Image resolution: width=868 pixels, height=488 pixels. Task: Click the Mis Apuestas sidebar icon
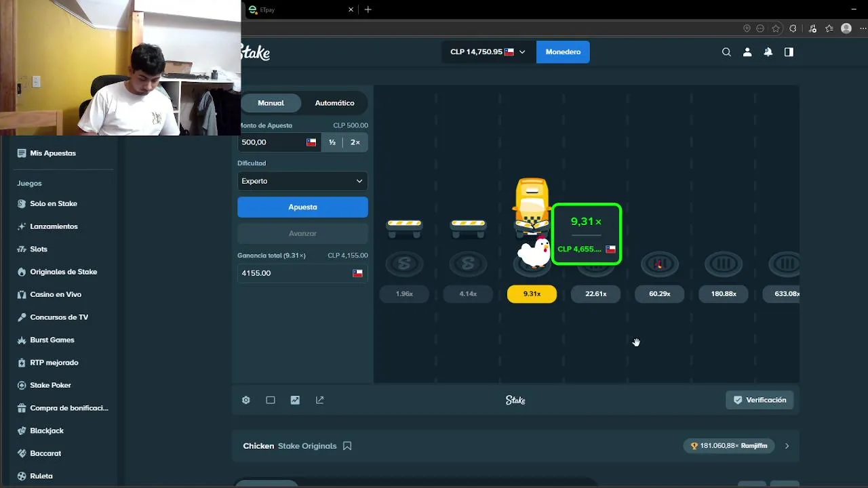click(x=22, y=153)
